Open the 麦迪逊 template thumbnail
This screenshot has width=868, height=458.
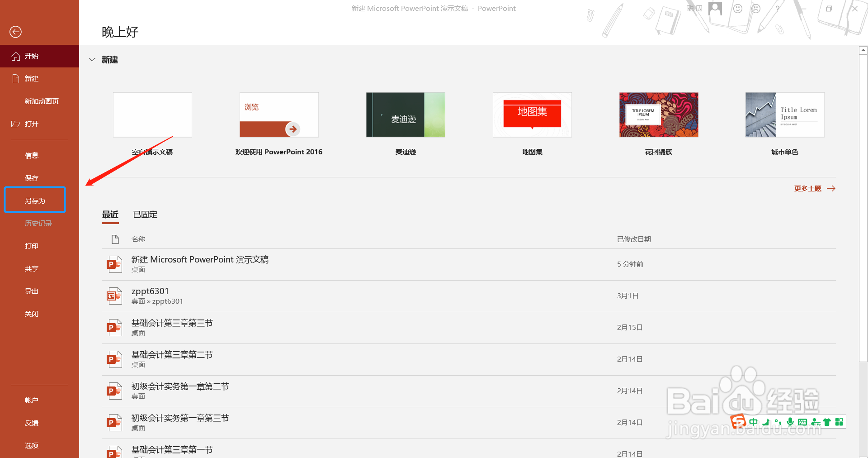click(405, 114)
